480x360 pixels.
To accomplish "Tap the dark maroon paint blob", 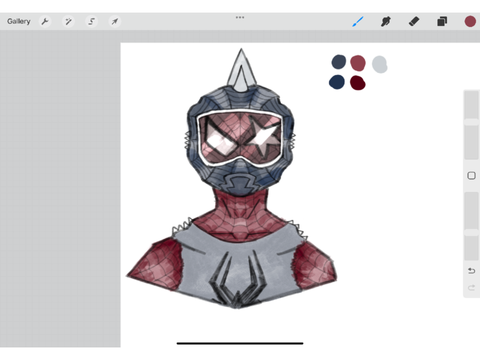I will 358,83.
